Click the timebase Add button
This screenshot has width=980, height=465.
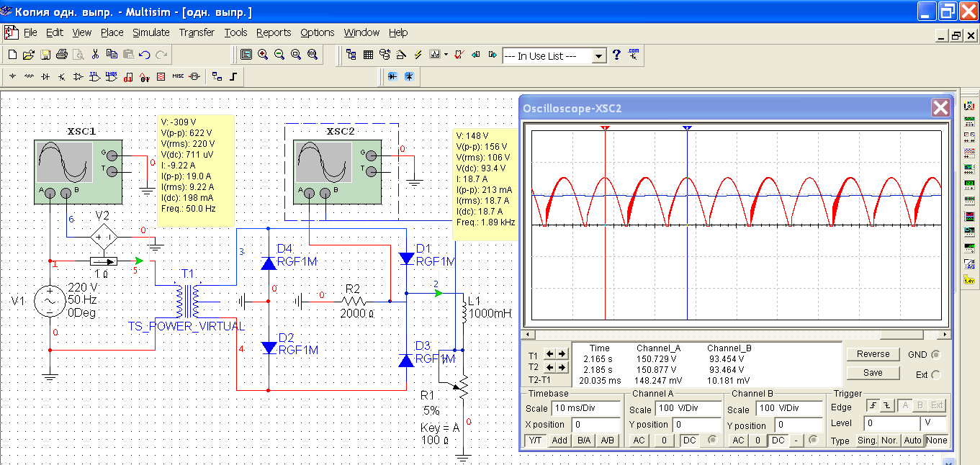(x=559, y=440)
